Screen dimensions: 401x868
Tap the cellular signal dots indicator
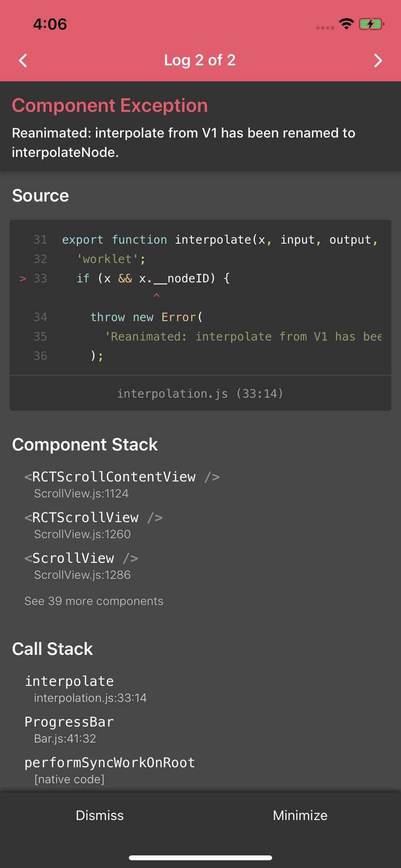coord(324,27)
